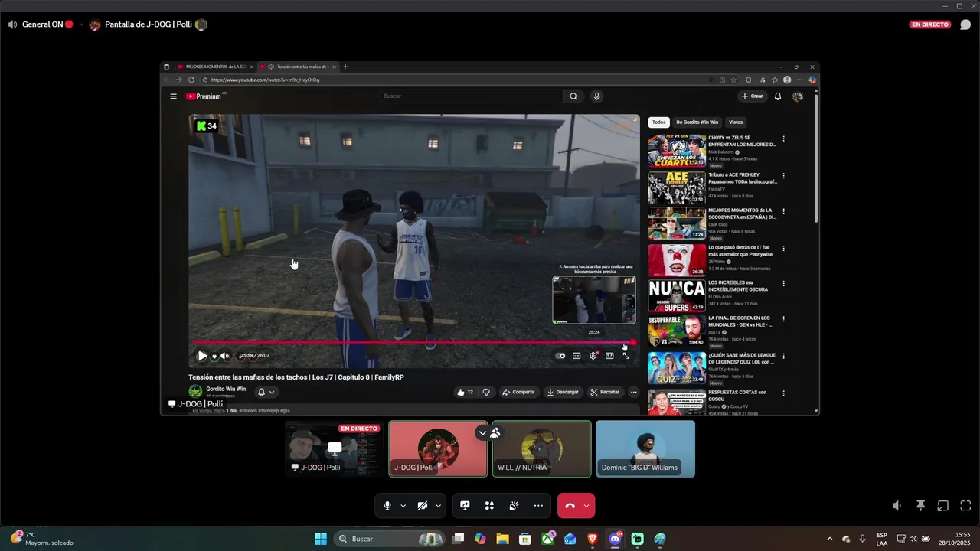The height and width of the screenshot is (551, 980).
Task: Open microphone input options arrow
Action: pos(403,506)
